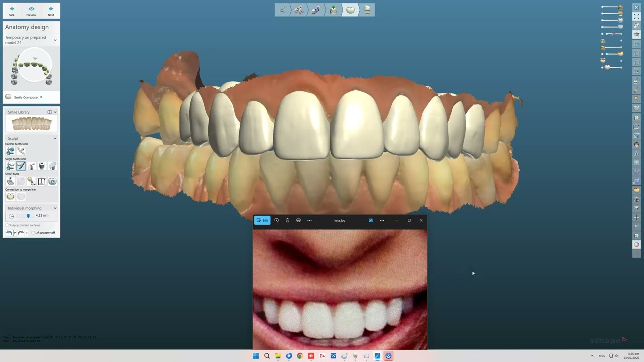Enable Lift anatomy off checkbox
Image resolution: width=644 pixels, height=362 pixels.
coord(33,233)
